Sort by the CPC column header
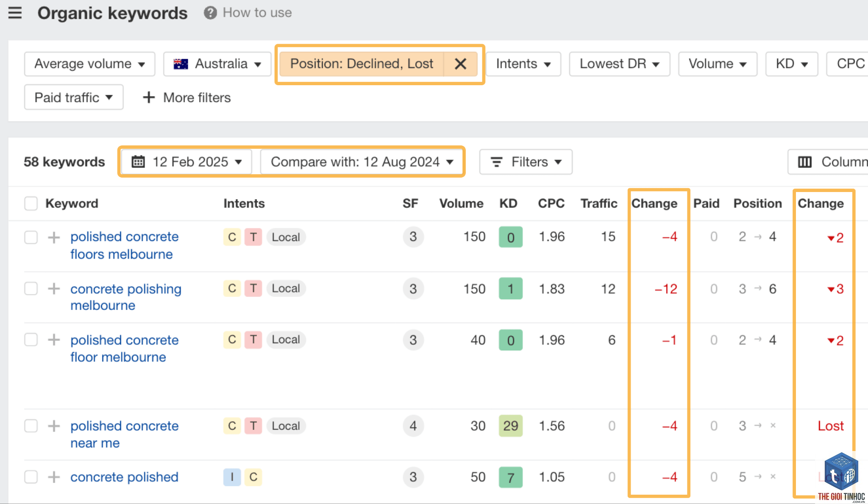The height and width of the screenshot is (504, 868). (551, 203)
